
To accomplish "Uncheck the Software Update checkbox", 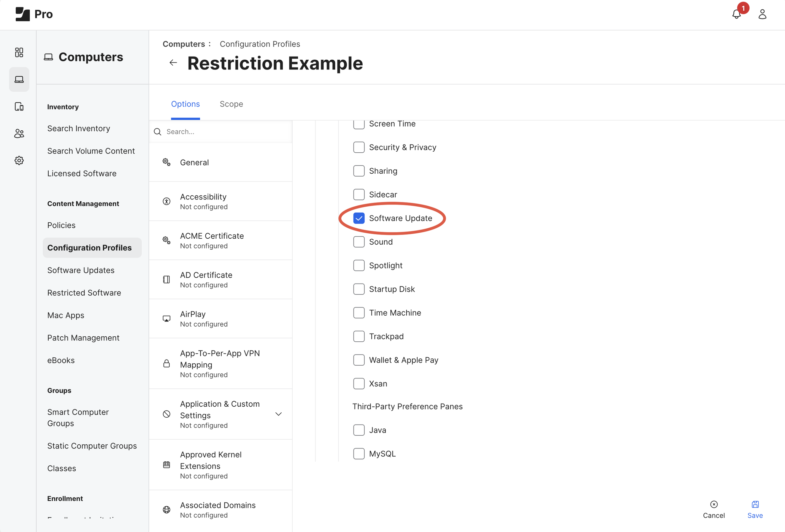I will [359, 218].
